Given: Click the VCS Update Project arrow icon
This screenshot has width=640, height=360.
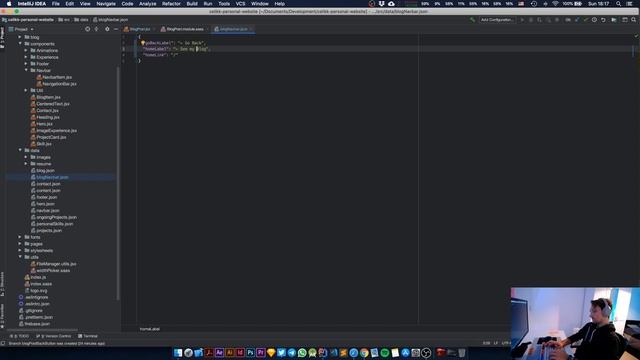Looking at the screenshot, I should tap(577, 20).
